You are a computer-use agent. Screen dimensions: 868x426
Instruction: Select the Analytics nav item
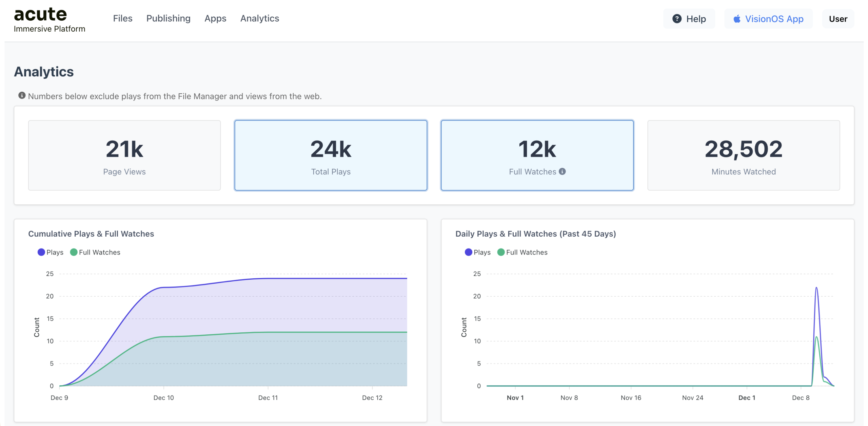pyautogui.click(x=260, y=18)
